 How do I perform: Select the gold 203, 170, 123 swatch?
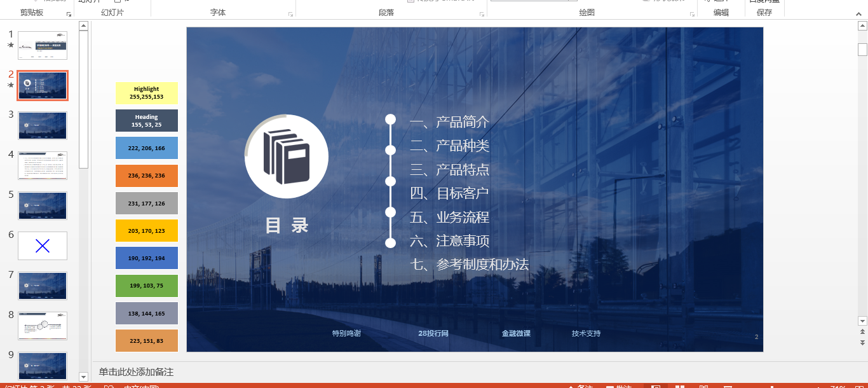click(147, 231)
